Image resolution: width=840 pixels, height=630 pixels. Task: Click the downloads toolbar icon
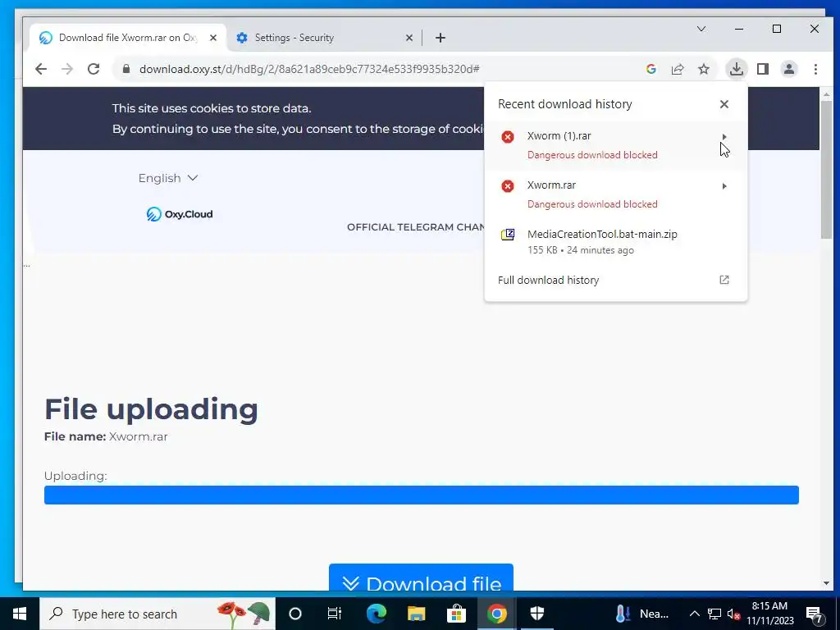tap(737, 69)
